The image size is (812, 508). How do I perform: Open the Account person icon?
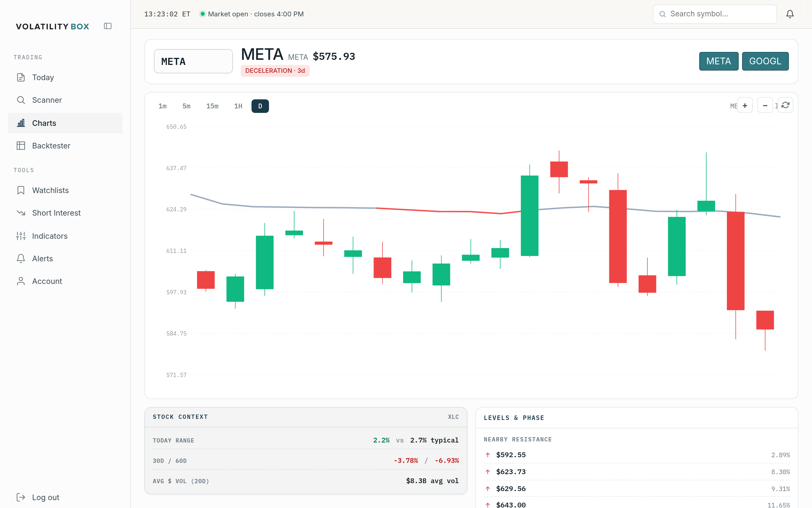click(21, 281)
